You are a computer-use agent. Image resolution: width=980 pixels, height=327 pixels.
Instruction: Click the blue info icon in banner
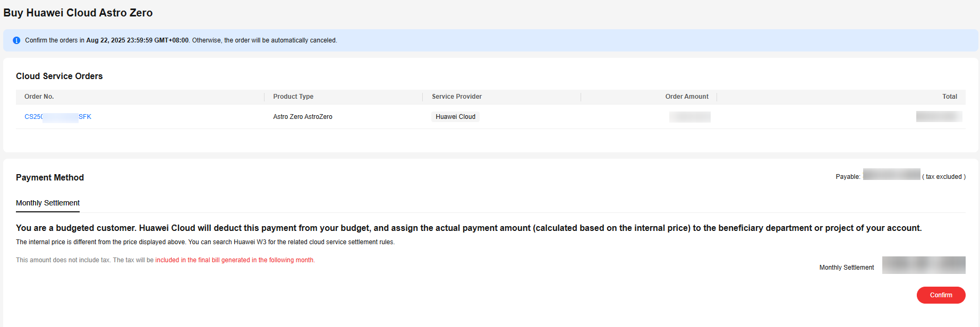[16, 40]
